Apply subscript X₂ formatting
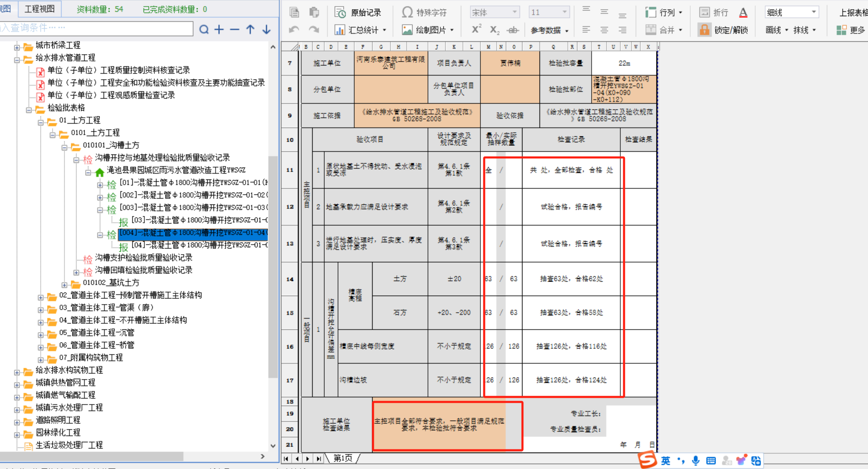The width and height of the screenshot is (868, 469). tap(495, 30)
